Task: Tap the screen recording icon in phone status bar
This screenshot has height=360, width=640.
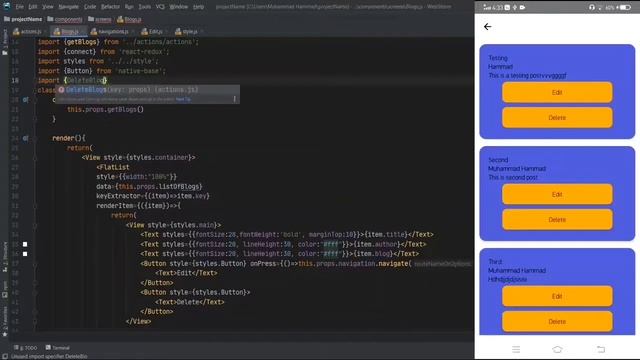Action: pos(522,7)
